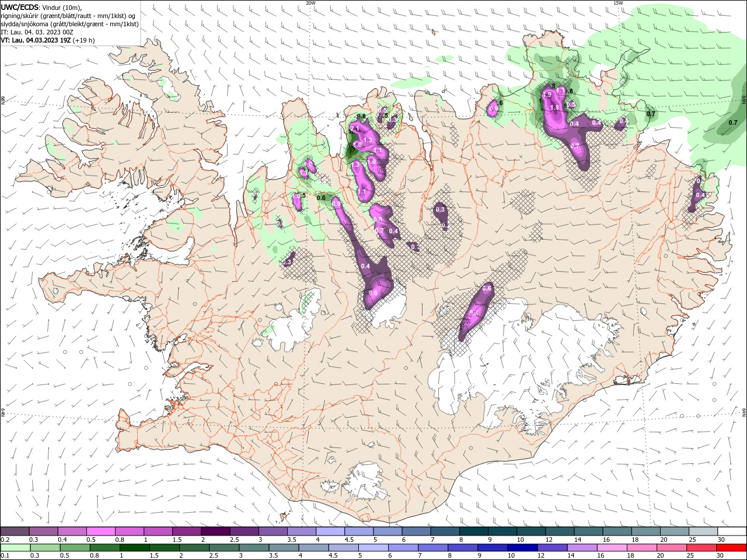
Task: Click the UWC/ECDS title text
Action: [x=20, y=7]
